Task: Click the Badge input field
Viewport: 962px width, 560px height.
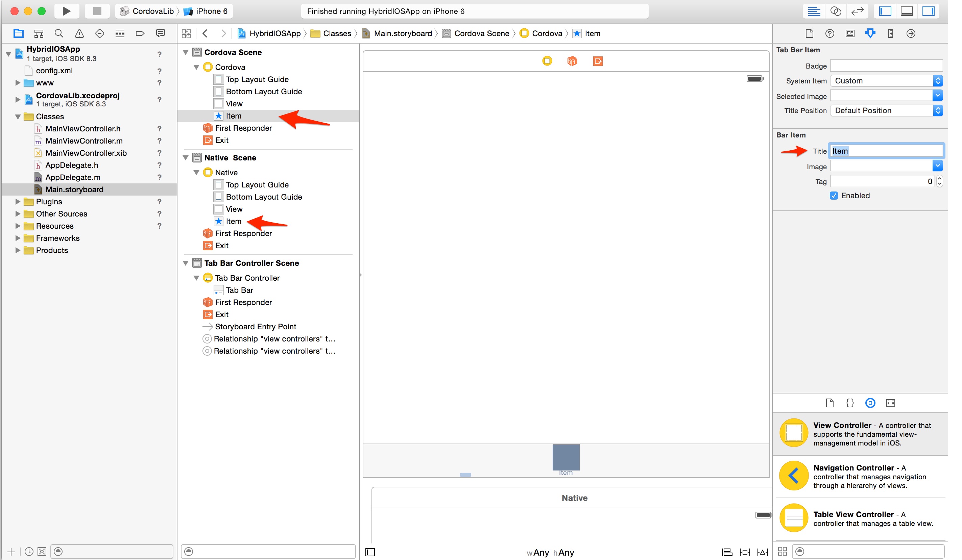Action: [886, 66]
